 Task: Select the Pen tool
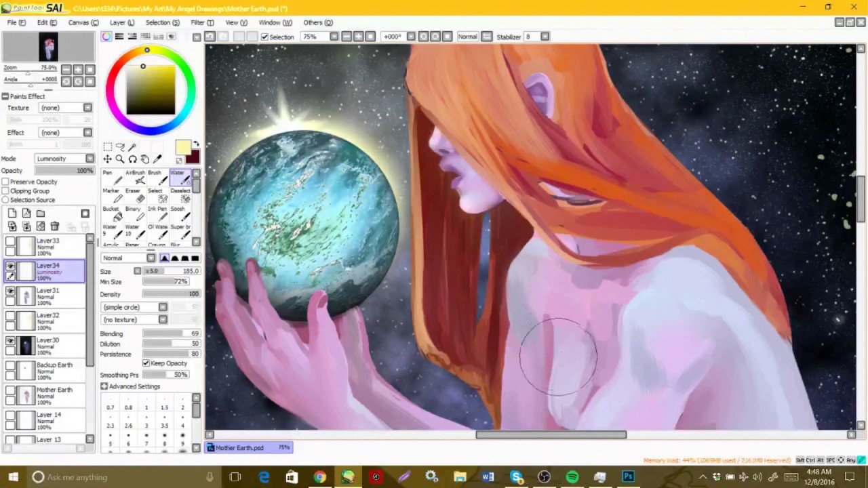111,178
